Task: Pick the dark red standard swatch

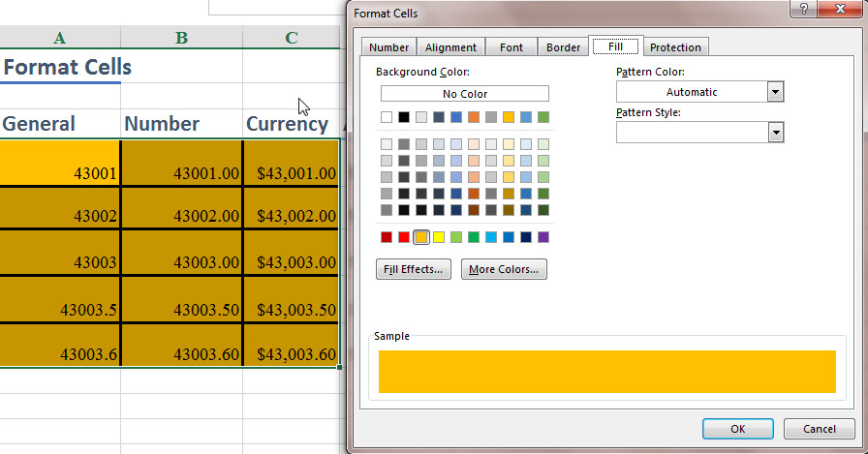Action: pyautogui.click(x=387, y=237)
